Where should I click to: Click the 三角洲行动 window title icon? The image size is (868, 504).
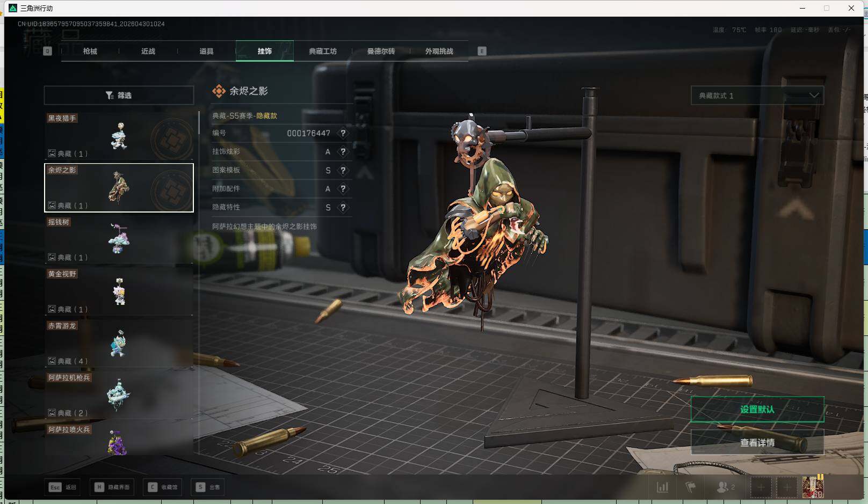pos(13,8)
